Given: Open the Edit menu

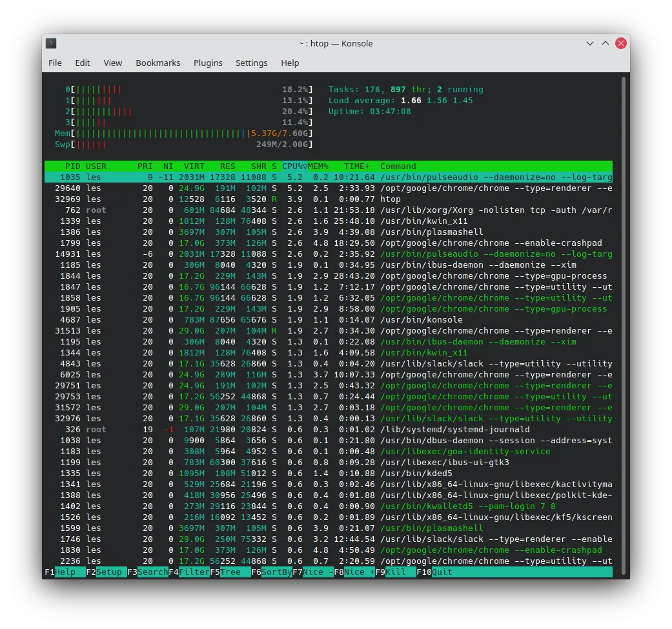Looking at the screenshot, I should [x=82, y=63].
